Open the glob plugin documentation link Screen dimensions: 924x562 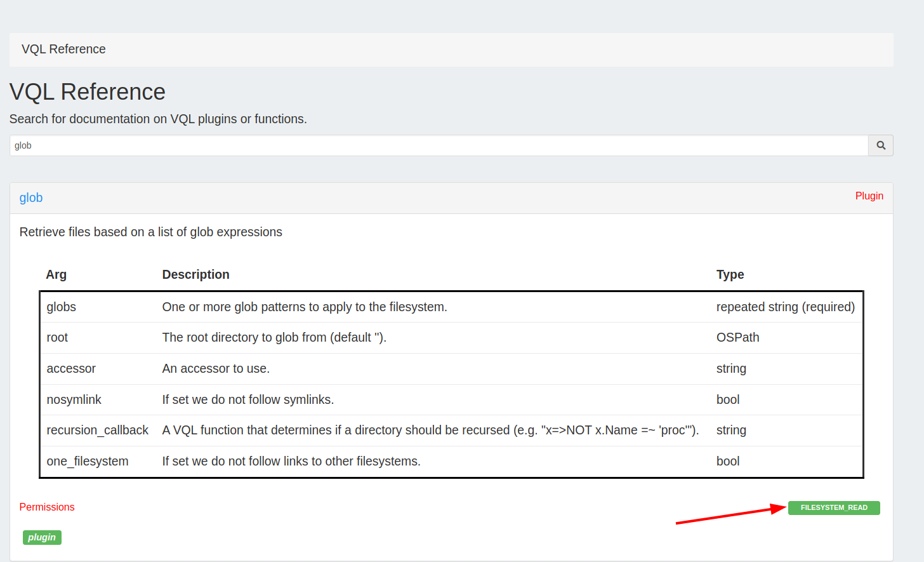click(30, 197)
